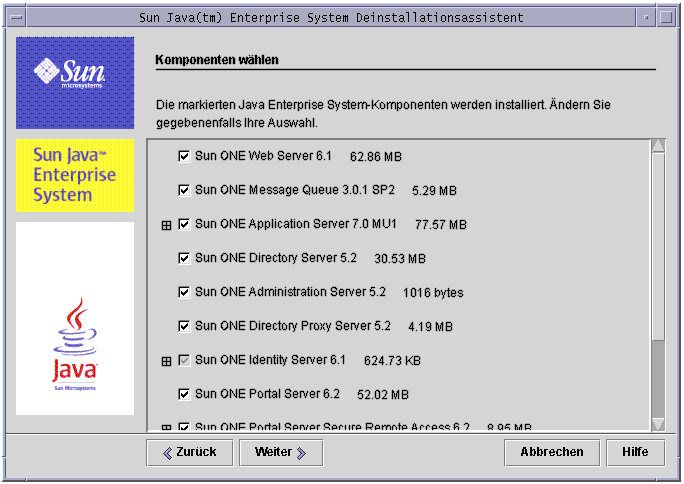Click the 77.57 MB size value
684x484 pixels.
click(441, 225)
